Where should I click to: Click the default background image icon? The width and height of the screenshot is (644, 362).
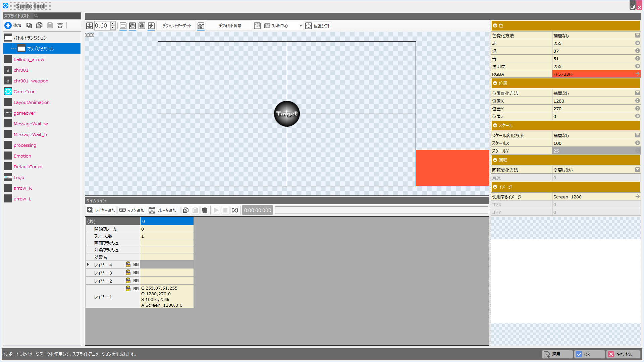[x=201, y=26]
